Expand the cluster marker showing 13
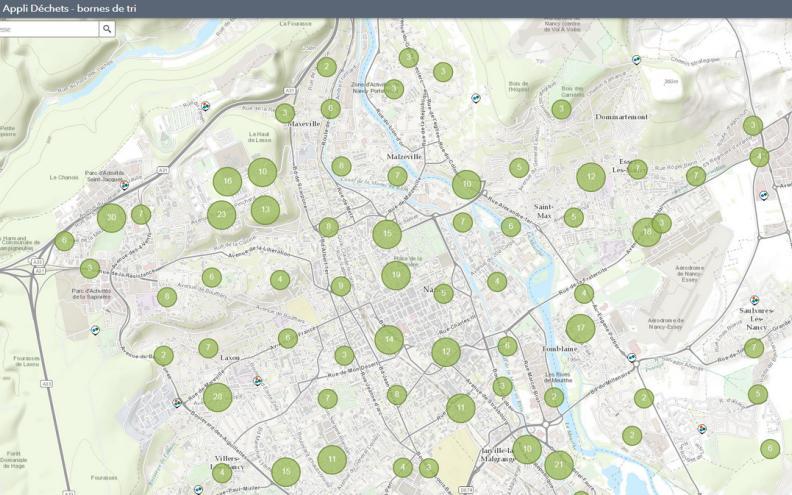 click(265, 210)
